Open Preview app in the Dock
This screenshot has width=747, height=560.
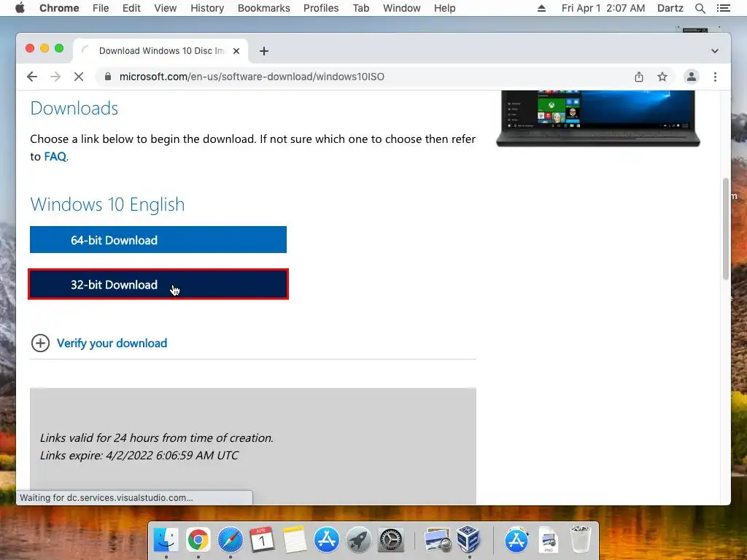pyautogui.click(x=438, y=540)
